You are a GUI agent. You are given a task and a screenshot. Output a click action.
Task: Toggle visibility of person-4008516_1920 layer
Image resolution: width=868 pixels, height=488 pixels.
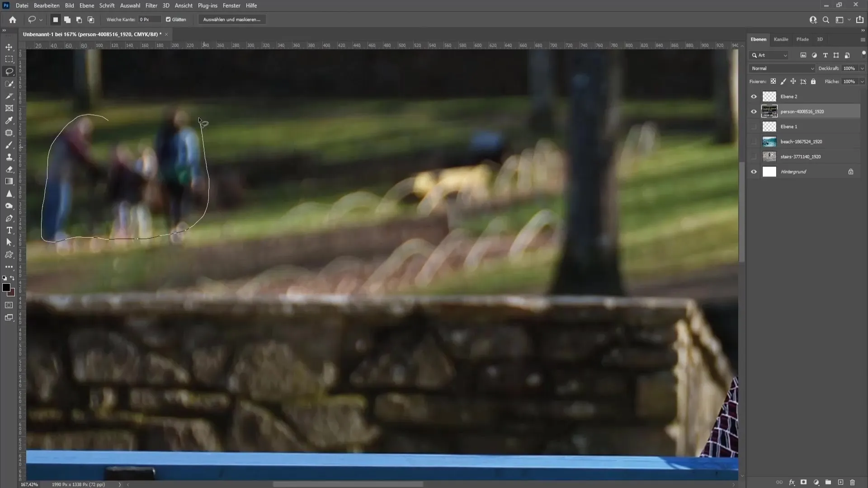tap(753, 112)
